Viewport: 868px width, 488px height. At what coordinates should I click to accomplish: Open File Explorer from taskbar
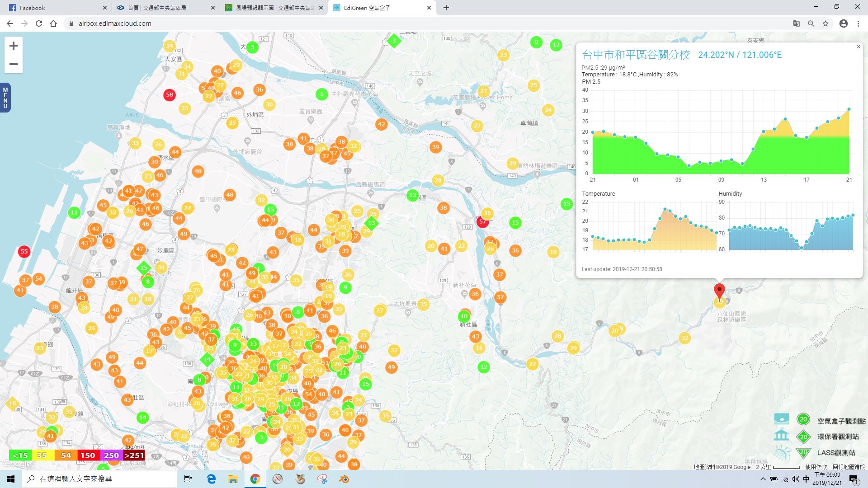[233, 479]
